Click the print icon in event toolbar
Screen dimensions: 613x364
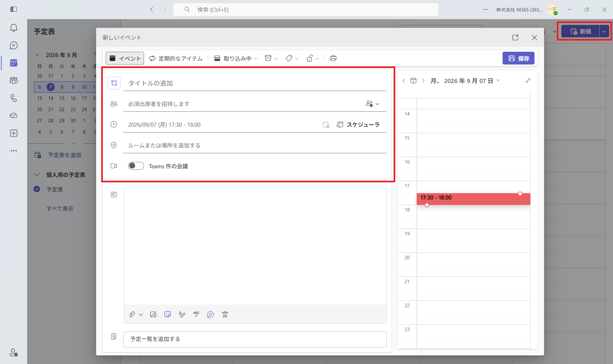tap(333, 58)
